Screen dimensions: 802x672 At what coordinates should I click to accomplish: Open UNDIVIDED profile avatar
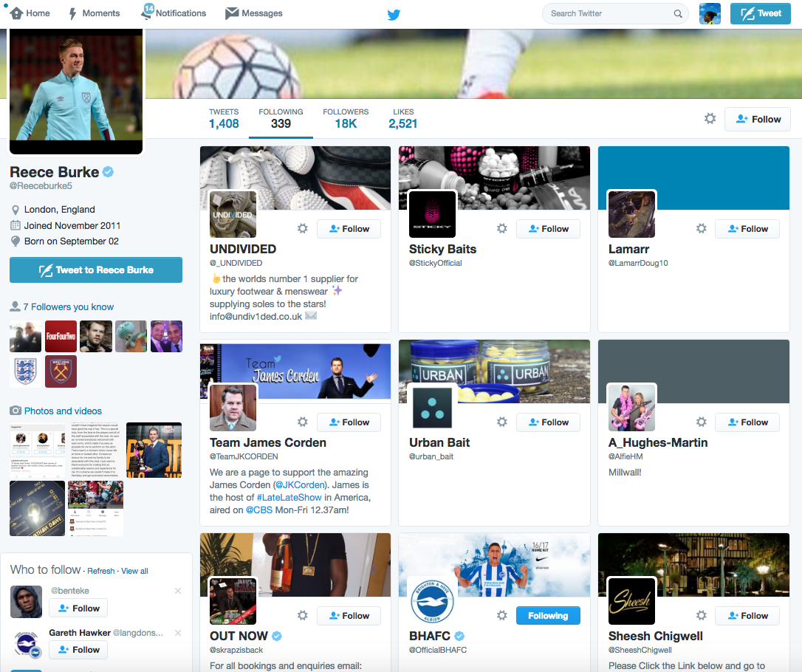point(233,214)
